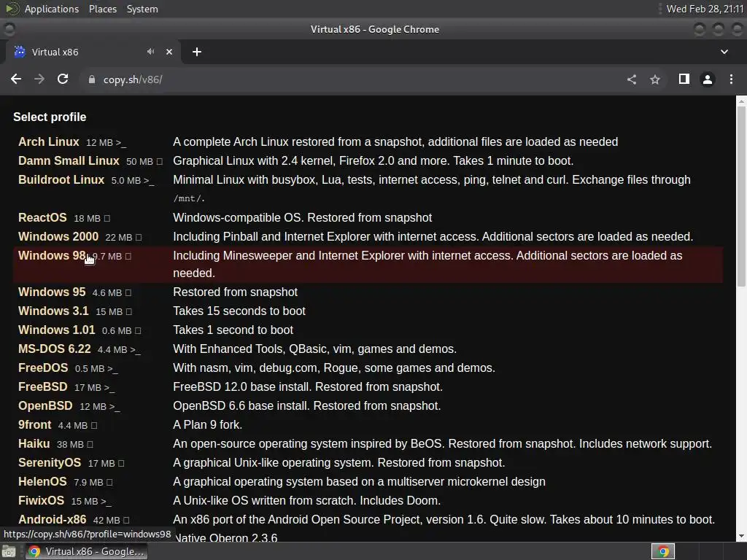The image size is (747, 560).
Task: Click the 'A Plan 9 fork.' description
Action: pyautogui.click(x=208, y=425)
